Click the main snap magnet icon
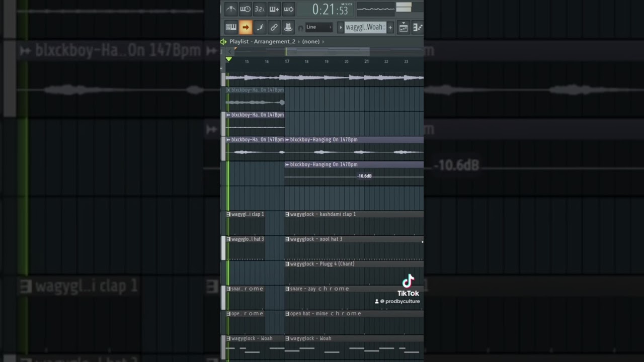The image size is (644, 362). pyautogui.click(x=301, y=28)
